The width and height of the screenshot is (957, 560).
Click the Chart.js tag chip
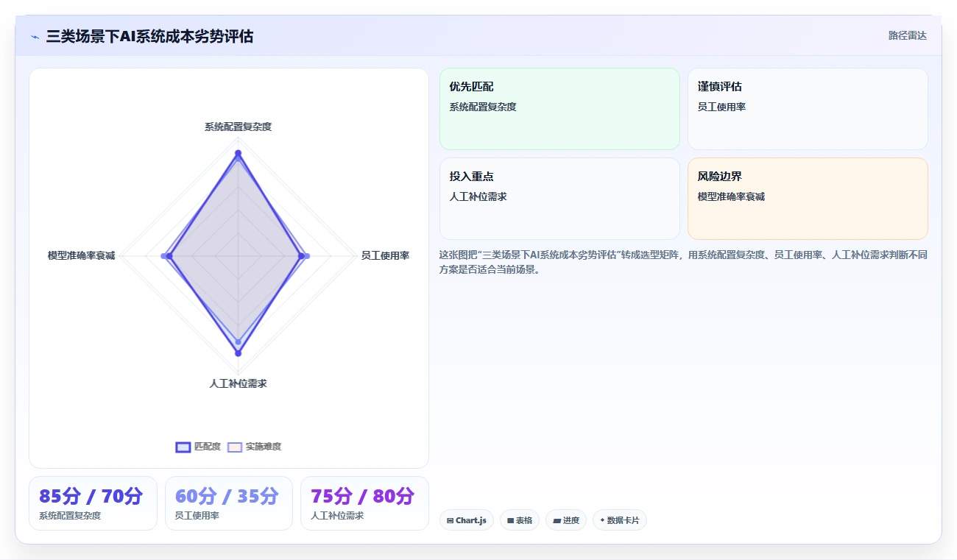tap(466, 520)
